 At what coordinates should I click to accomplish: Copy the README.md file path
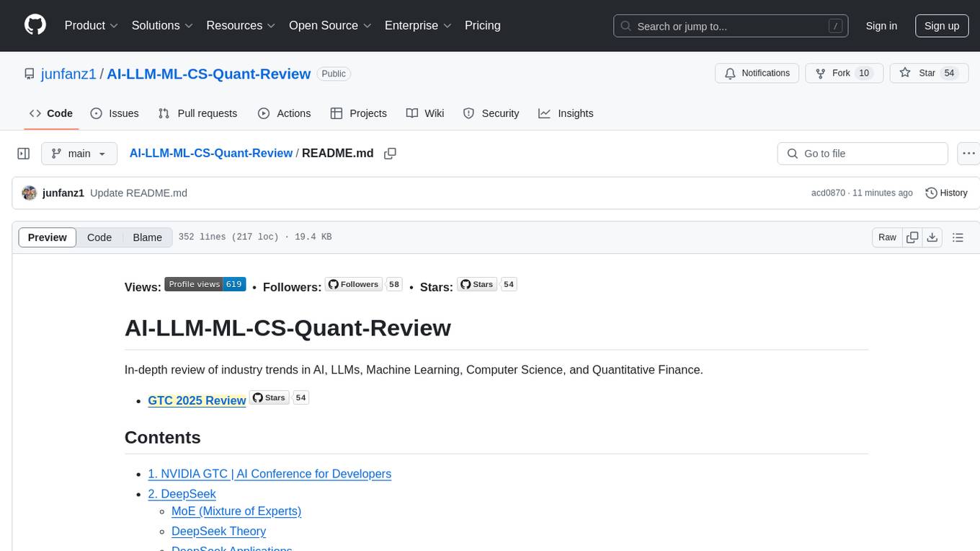(391, 154)
